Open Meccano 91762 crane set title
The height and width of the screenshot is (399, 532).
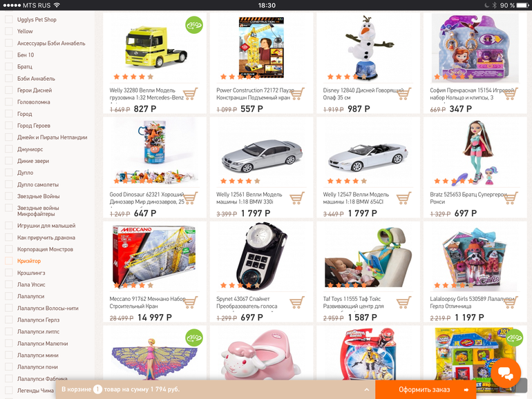point(148,302)
